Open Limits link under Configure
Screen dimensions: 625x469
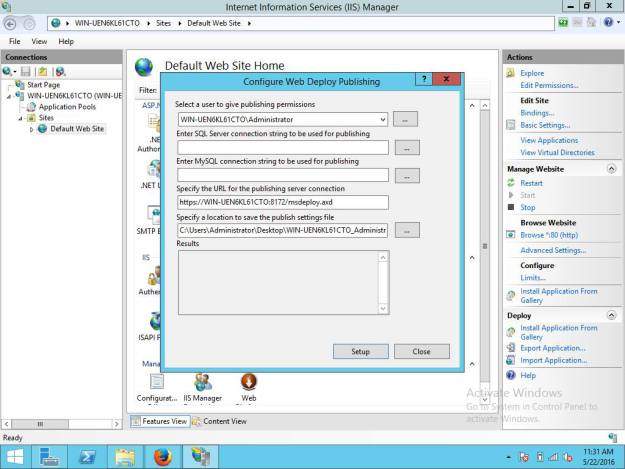click(533, 278)
